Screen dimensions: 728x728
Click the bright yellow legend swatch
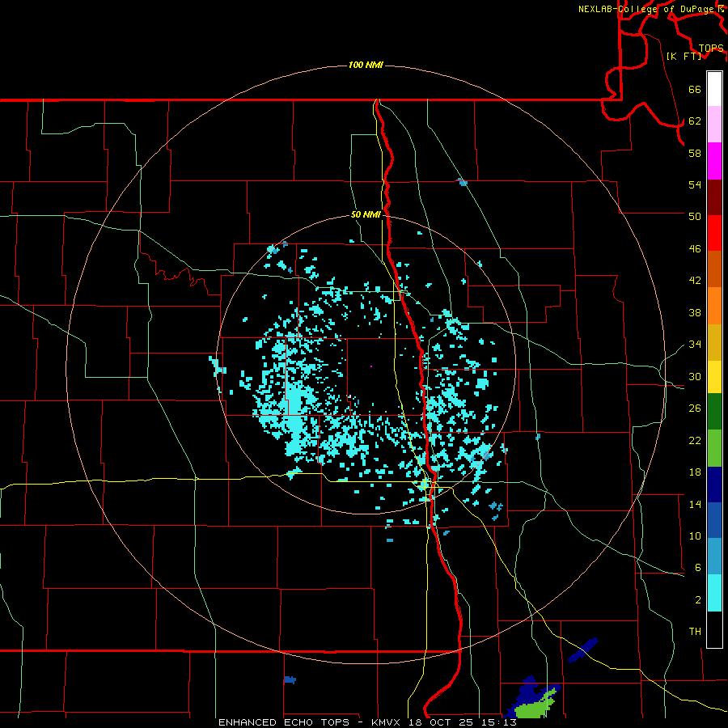pos(714,376)
